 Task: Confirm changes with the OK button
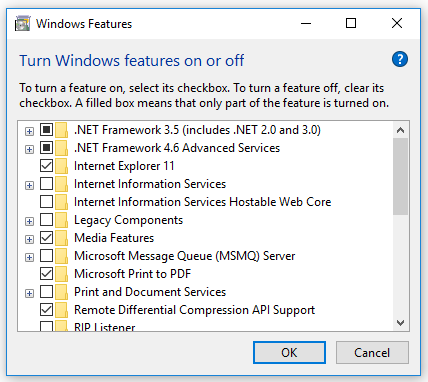289,352
